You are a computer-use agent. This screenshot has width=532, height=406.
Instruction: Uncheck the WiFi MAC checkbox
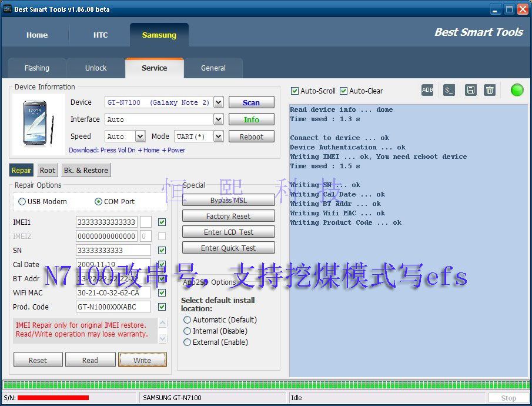coord(162,292)
